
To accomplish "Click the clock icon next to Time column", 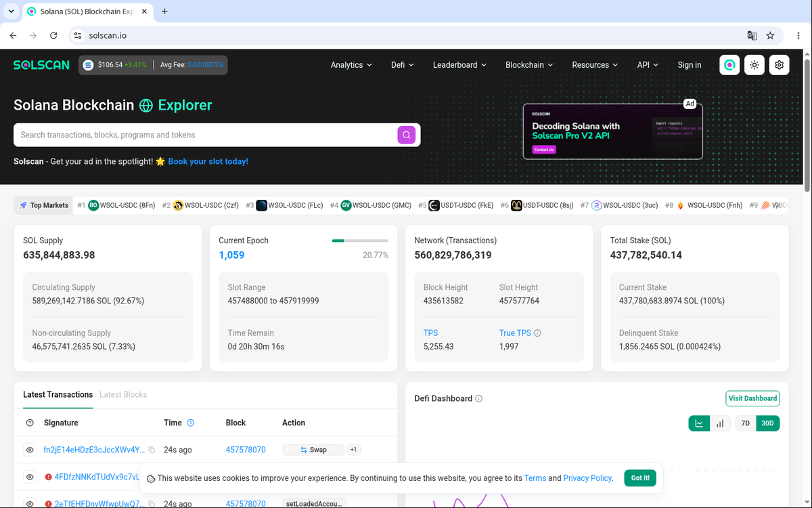I will tap(191, 423).
